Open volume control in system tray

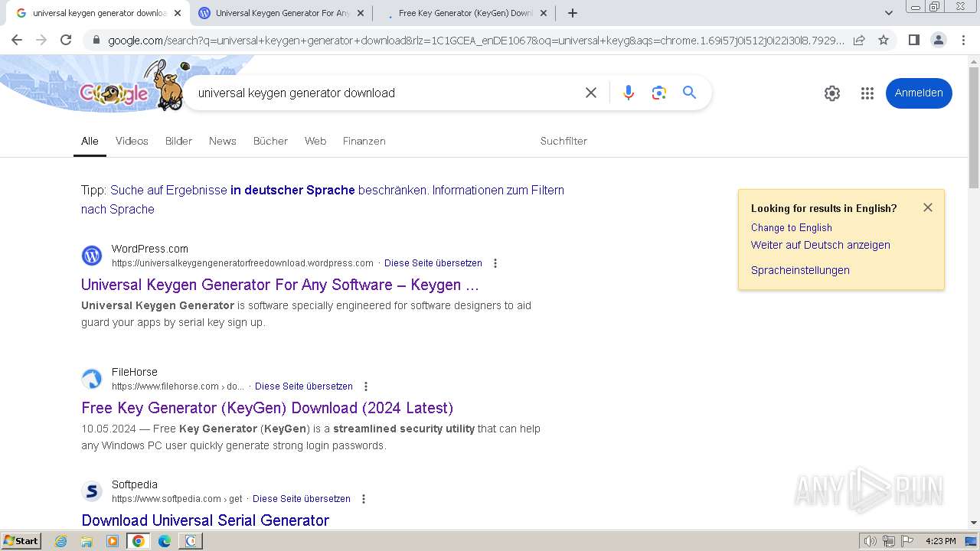coord(871,541)
